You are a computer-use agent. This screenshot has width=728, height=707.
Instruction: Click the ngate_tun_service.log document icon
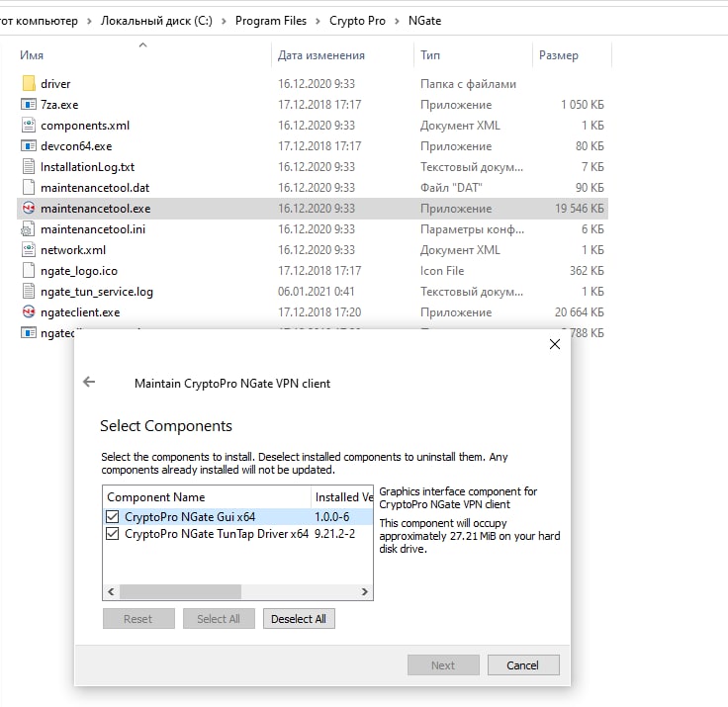pyautogui.click(x=29, y=291)
